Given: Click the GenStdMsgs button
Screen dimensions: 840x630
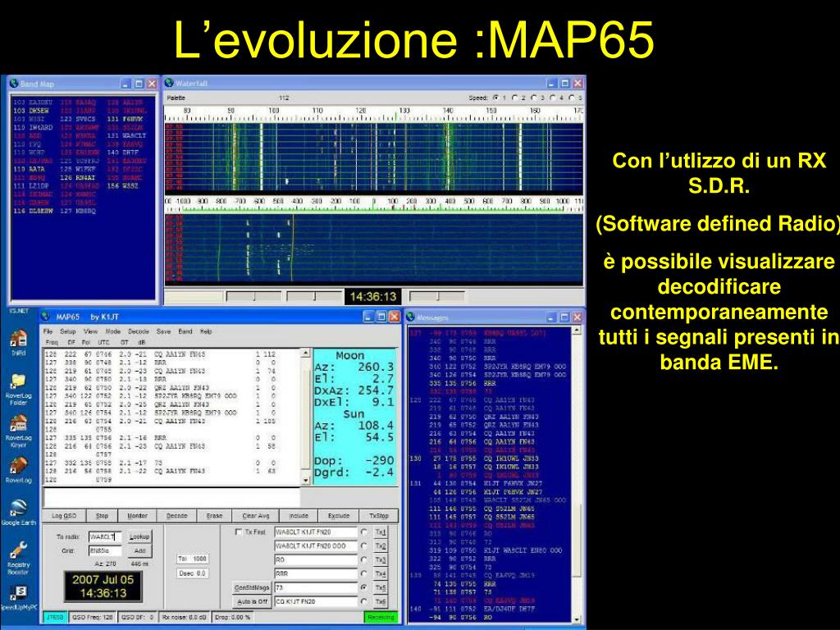Looking at the screenshot, I should click(x=252, y=587).
